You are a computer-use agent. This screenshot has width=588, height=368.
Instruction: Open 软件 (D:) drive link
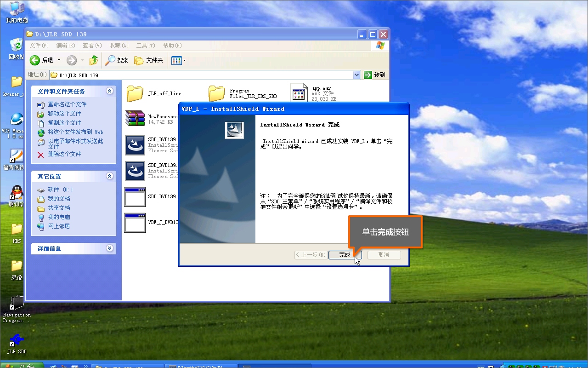click(60, 190)
